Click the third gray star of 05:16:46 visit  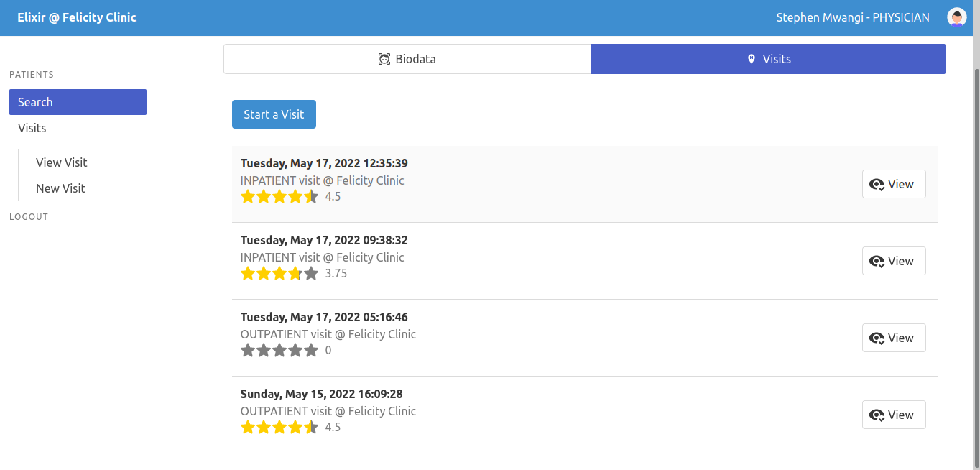(279, 350)
